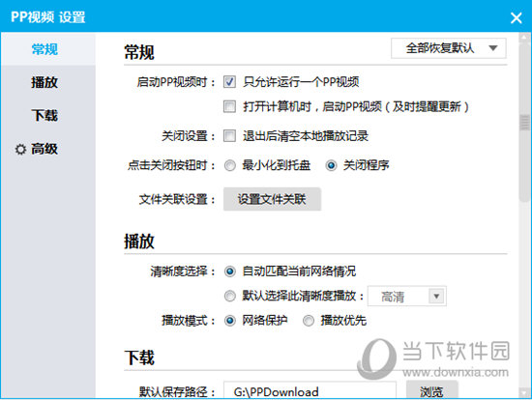Click the 点击关闭按钮时 label
532x400 pixels.
171,165
